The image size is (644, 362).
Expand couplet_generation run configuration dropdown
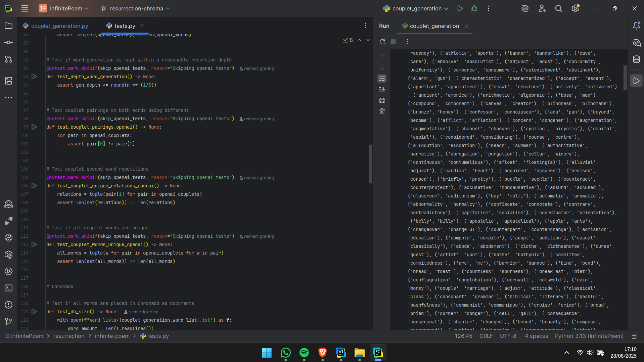(x=416, y=8)
